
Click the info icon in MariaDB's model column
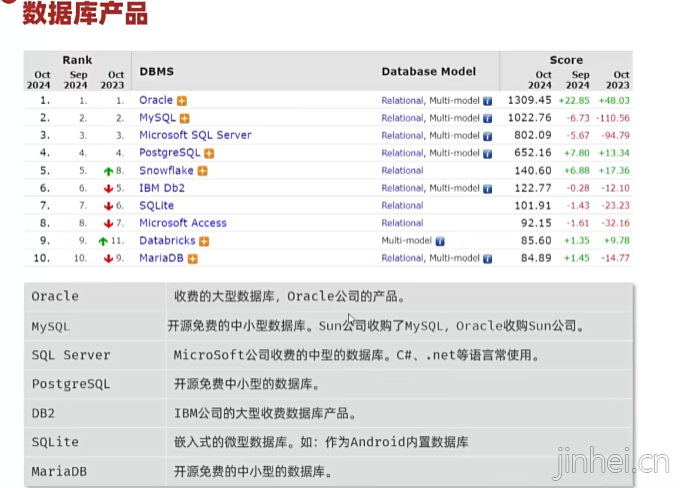[487, 259]
